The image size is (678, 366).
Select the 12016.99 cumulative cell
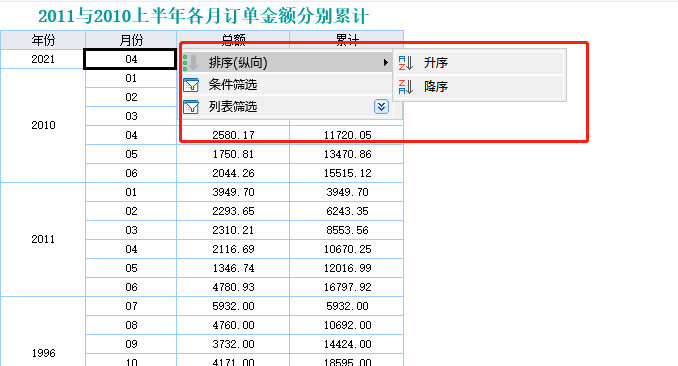(347, 268)
